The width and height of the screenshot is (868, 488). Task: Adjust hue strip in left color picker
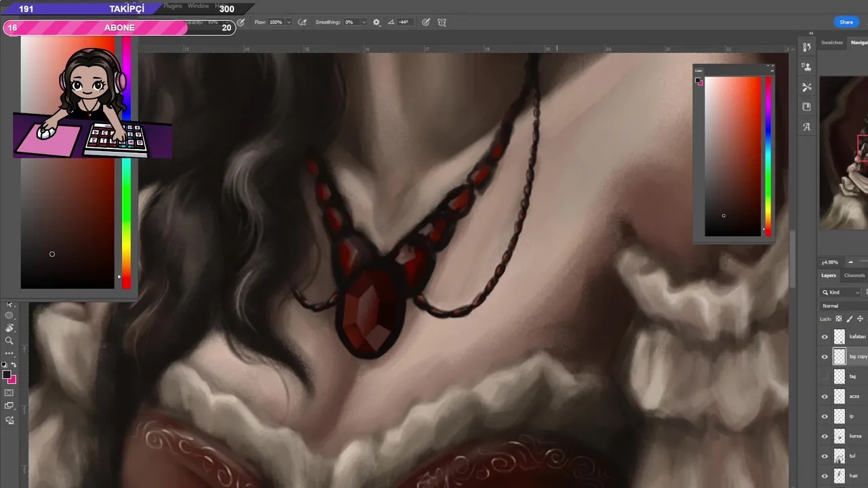[x=126, y=163]
